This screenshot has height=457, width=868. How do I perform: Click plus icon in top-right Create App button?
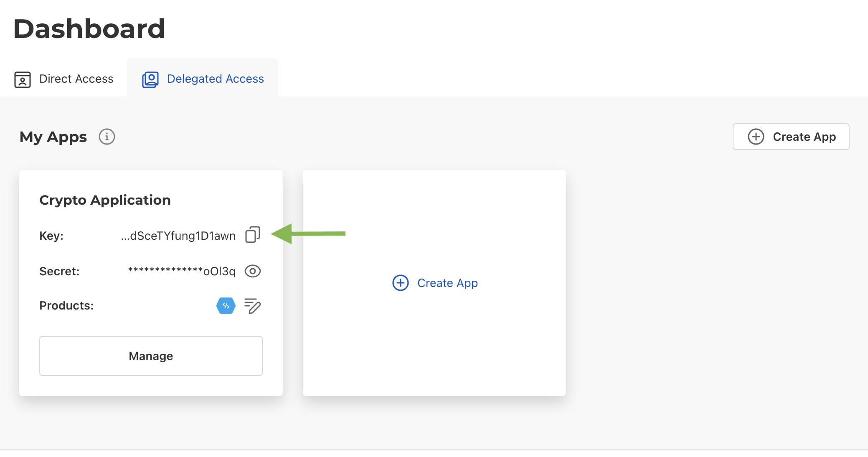coord(756,137)
